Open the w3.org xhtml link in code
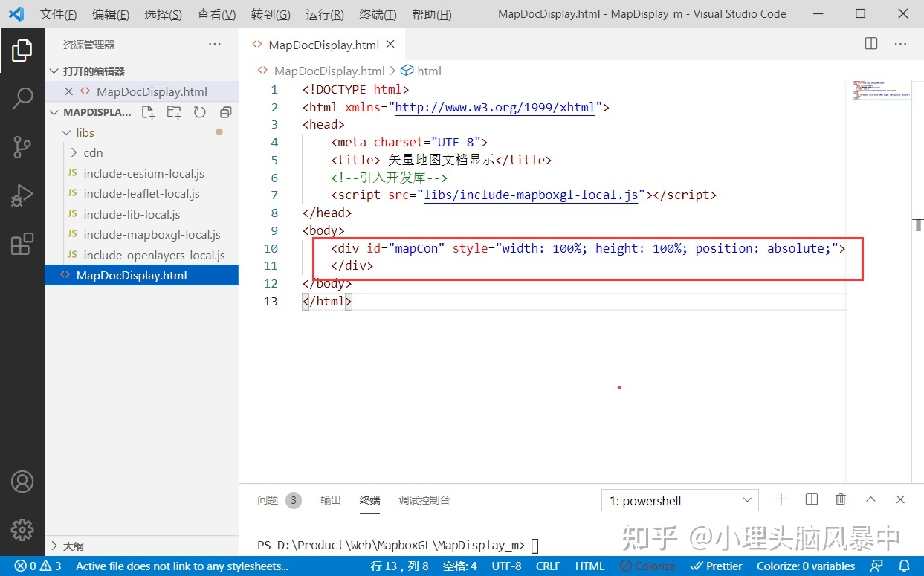 (x=495, y=107)
